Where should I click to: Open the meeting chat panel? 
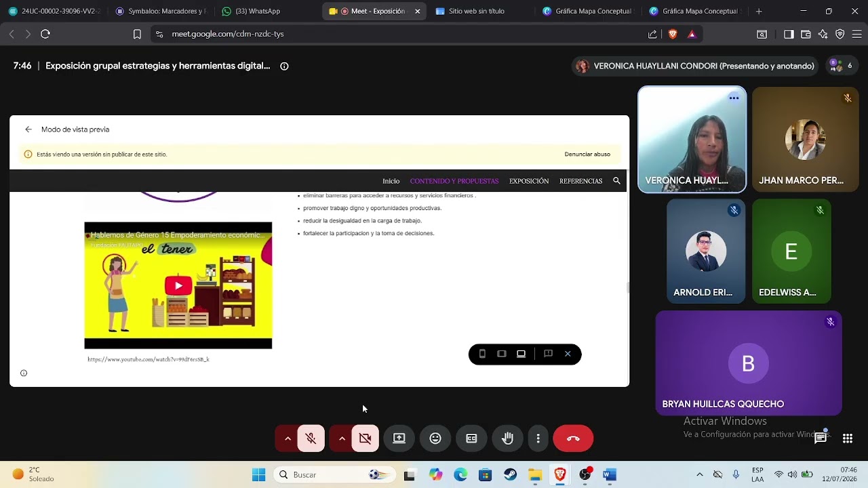click(x=821, y=438)
